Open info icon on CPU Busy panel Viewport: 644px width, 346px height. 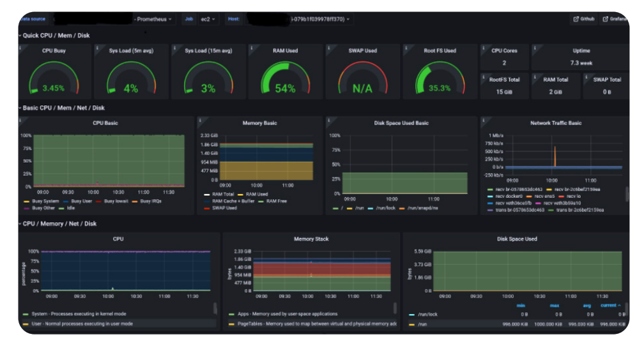20,48
